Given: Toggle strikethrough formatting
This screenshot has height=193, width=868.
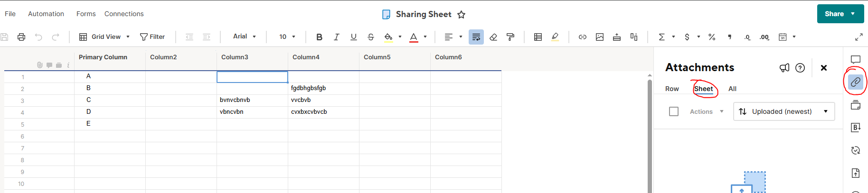Looking at the screenshot, I should point(371,37).
